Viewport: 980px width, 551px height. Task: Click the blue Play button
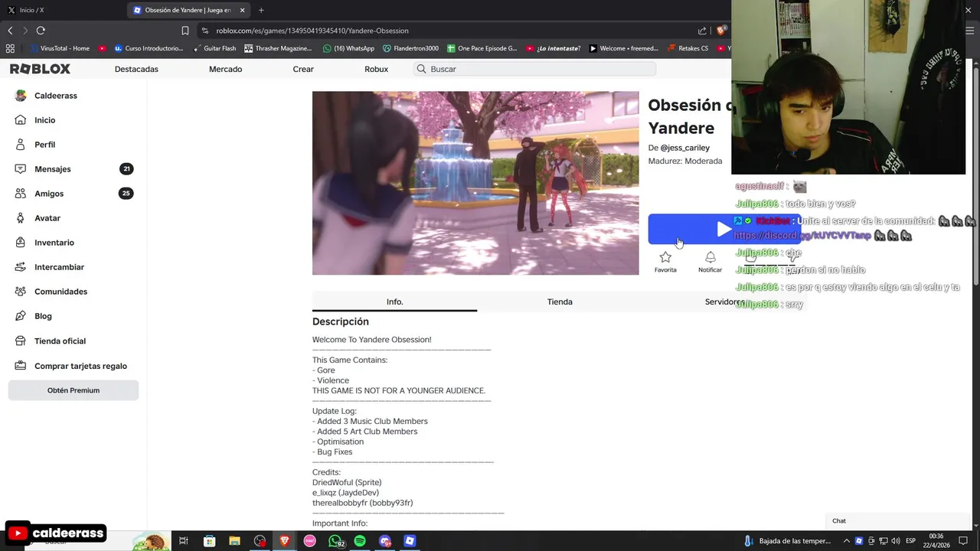724,229
